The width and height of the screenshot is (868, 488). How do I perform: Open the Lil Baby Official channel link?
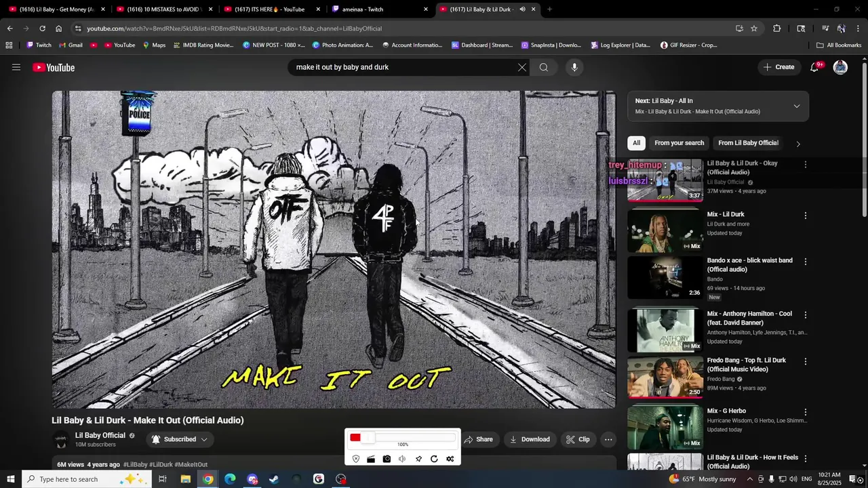point(100,435)
